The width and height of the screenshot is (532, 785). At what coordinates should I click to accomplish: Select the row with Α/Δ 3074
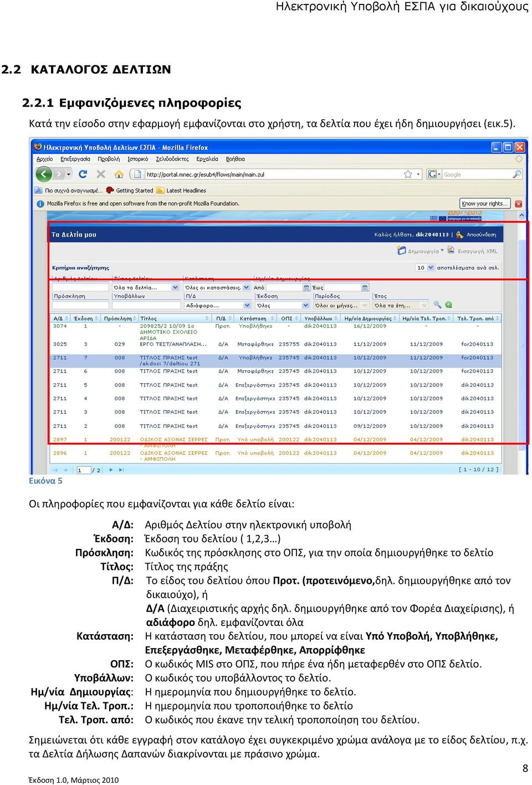[275, 332]
